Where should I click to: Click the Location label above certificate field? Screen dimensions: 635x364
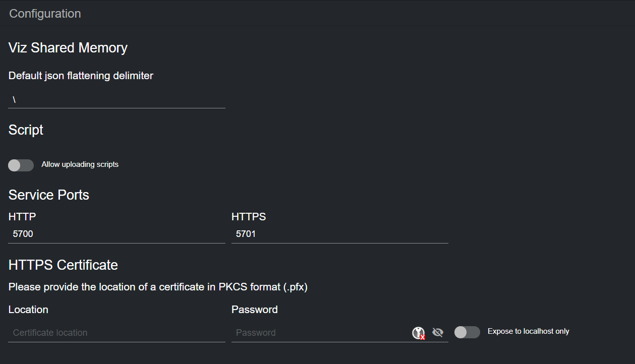click(28, 310)
